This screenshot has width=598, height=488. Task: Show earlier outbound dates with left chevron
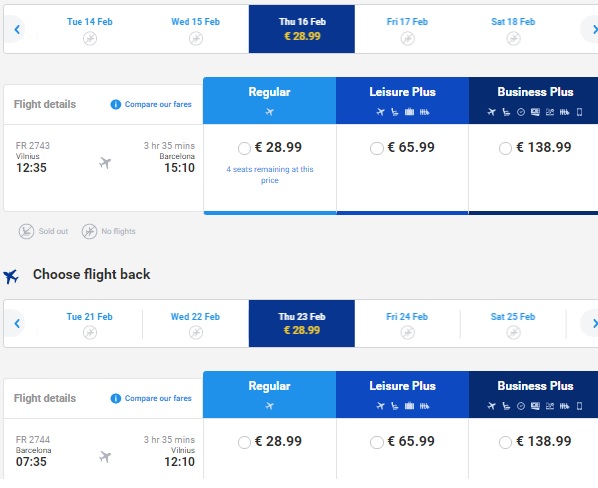16,29
